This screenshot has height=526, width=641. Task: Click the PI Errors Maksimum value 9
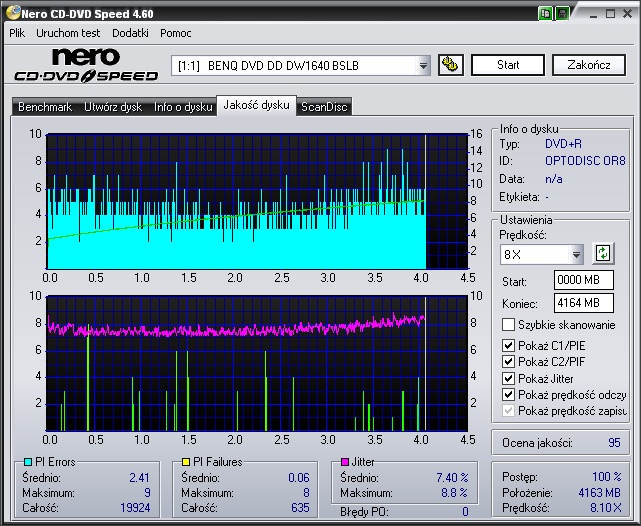148,493
